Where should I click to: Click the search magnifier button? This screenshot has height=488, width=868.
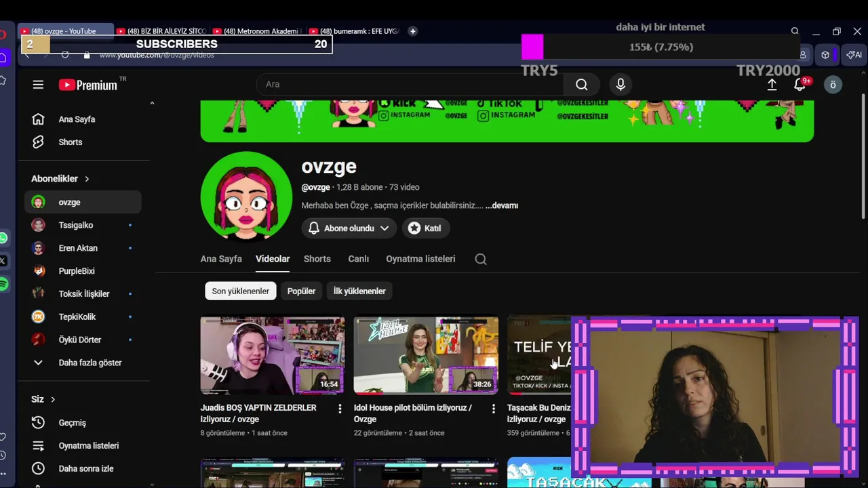pos(582,84)
